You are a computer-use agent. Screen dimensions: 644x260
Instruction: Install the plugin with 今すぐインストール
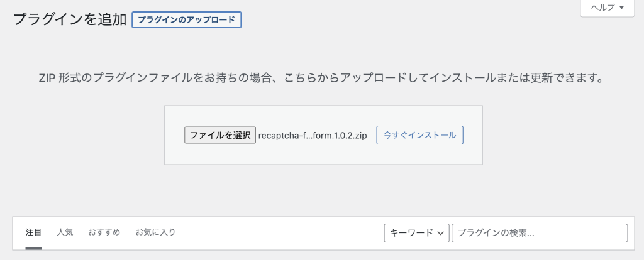[x=419, y=135]
